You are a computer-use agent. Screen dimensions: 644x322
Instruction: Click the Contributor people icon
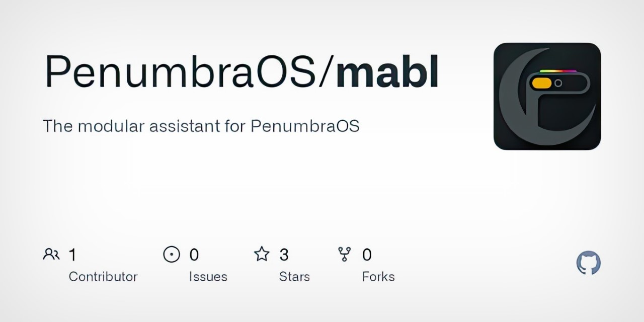coord(51,254)
